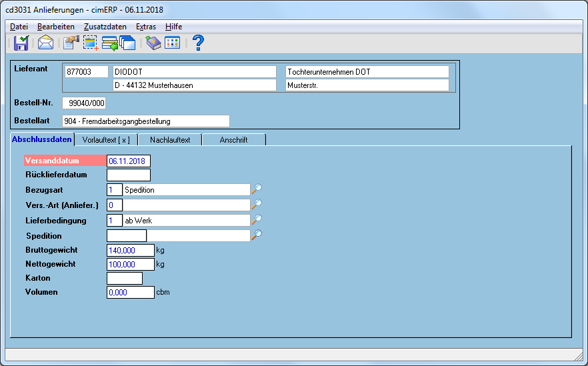Click the open envelope mail icon

pyautogui.click(x=45, y=43)
